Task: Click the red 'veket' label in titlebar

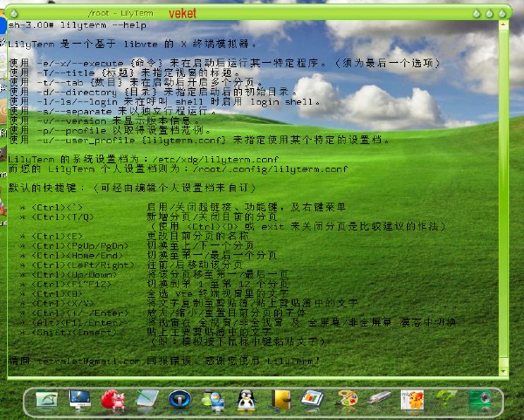Action: [x=183, y=14]
